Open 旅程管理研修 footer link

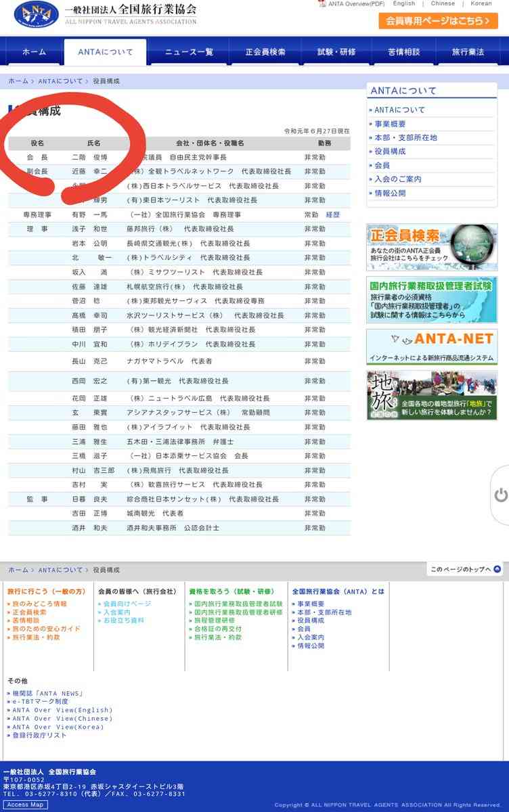[215, 621]
